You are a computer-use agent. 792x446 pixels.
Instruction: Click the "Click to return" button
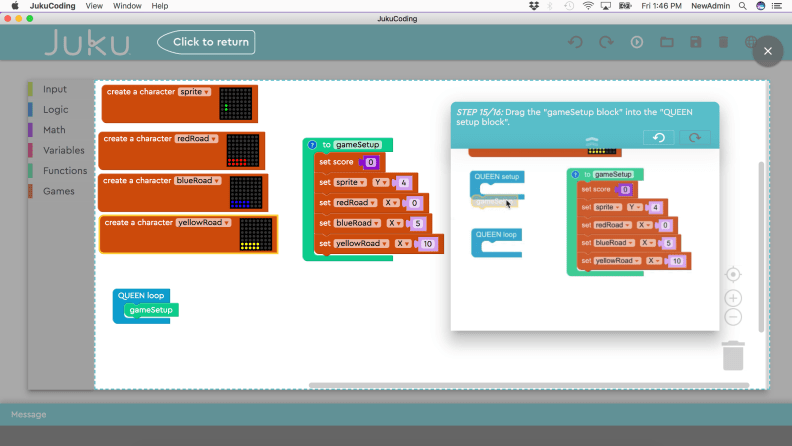tap(206, 42)
